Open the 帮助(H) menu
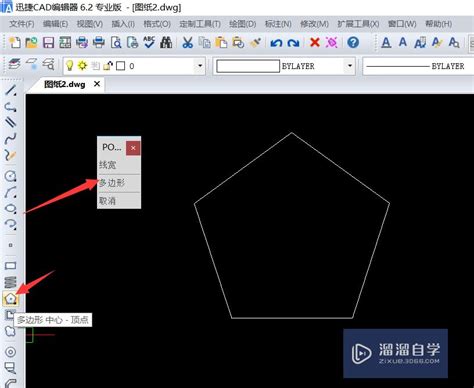 (x=438, y=24)
